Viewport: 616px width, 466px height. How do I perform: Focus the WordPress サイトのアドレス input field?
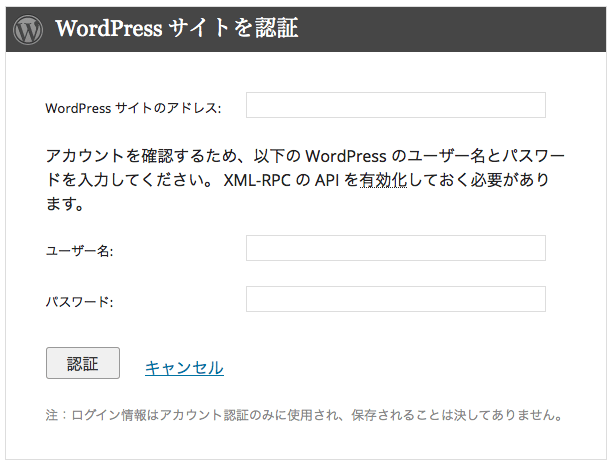pyautogui.click(x=396, y=105)
